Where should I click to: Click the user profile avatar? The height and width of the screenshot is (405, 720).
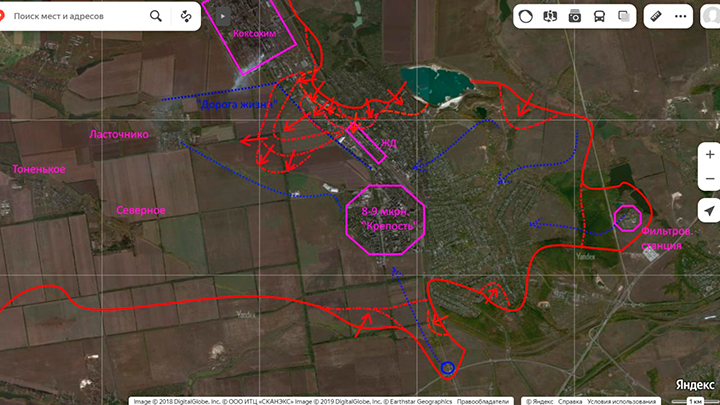[x=706, y=16]
